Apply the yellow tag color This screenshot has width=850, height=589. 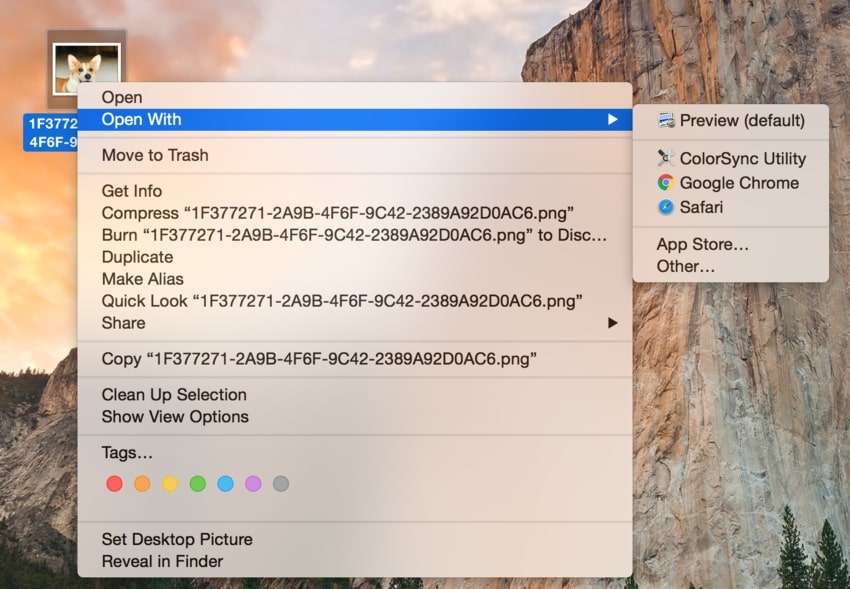point(170,484)
